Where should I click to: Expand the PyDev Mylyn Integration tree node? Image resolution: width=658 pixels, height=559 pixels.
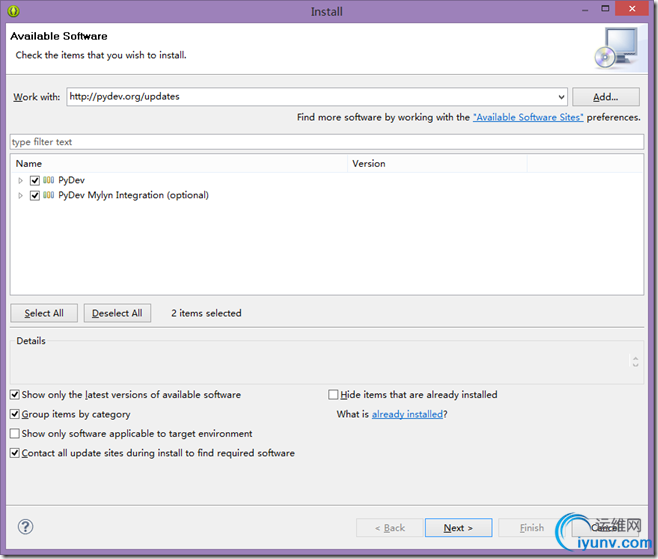click(20, 196)
